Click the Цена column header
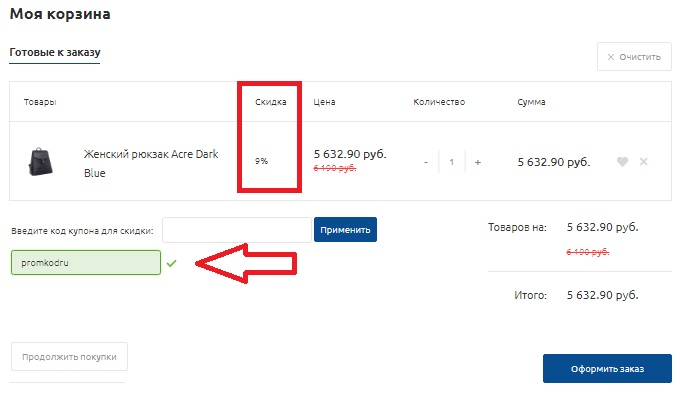This screenshot has width=680, height=400. pyautogui.click(x=324, y=102)
